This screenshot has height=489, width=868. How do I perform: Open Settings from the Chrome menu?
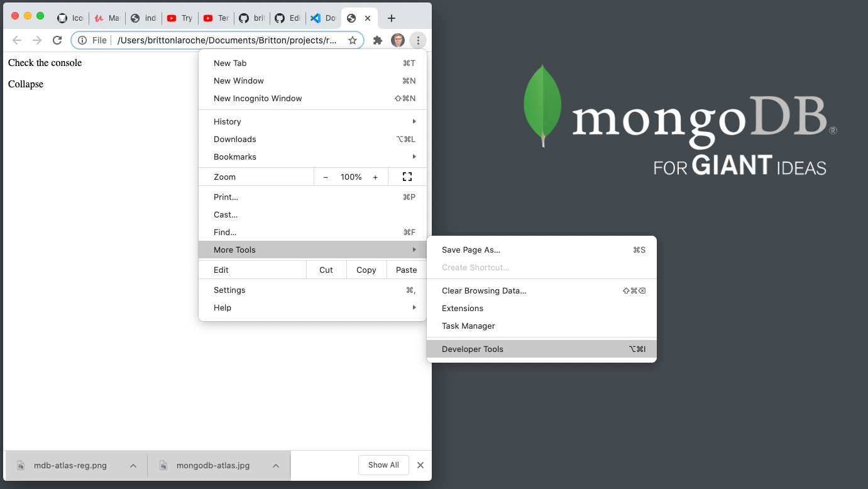point(312,290)
